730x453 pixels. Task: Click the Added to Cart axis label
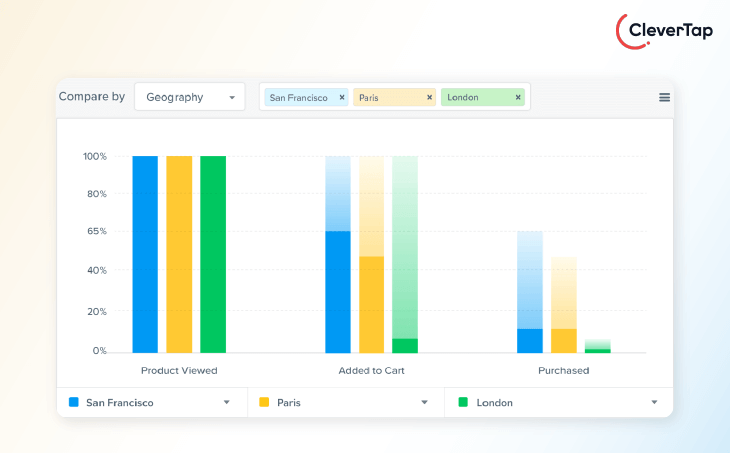pyautogui.click(x=371, y=370)
